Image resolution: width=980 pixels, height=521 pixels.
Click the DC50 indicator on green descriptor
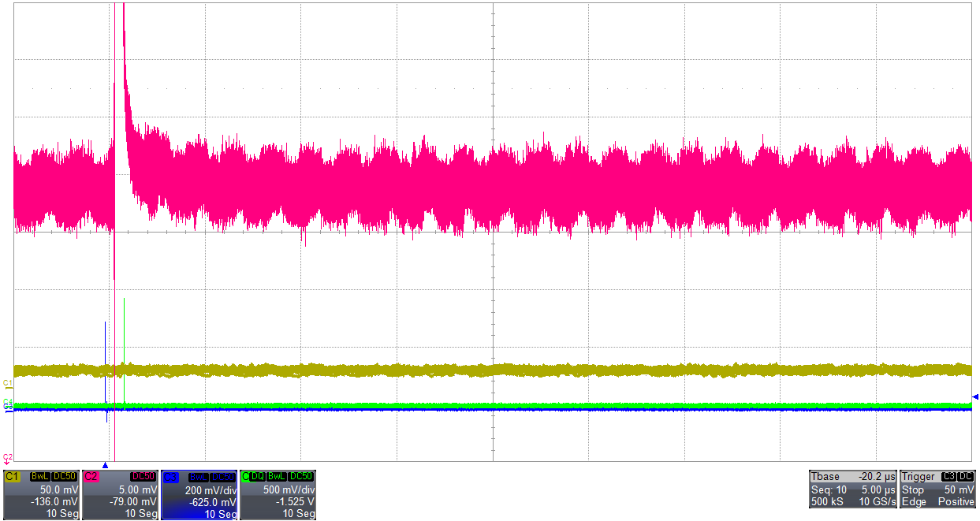(x=301, y=477)
